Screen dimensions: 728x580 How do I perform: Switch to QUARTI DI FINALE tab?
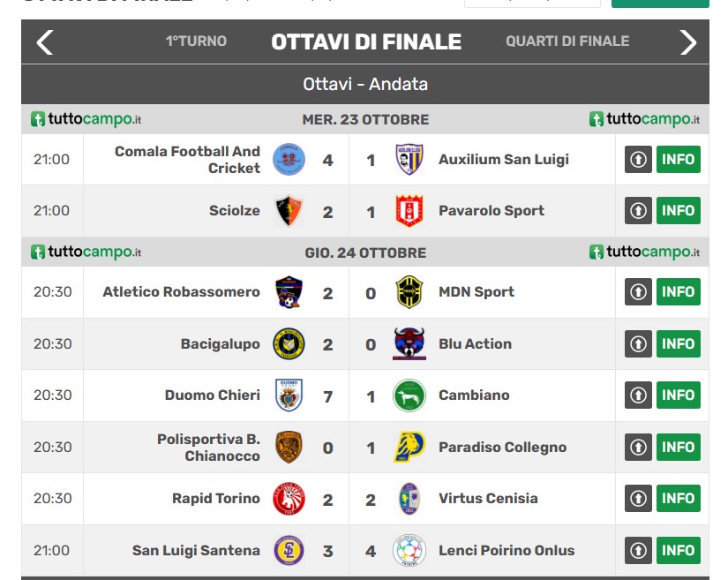(x=567, y=41)
